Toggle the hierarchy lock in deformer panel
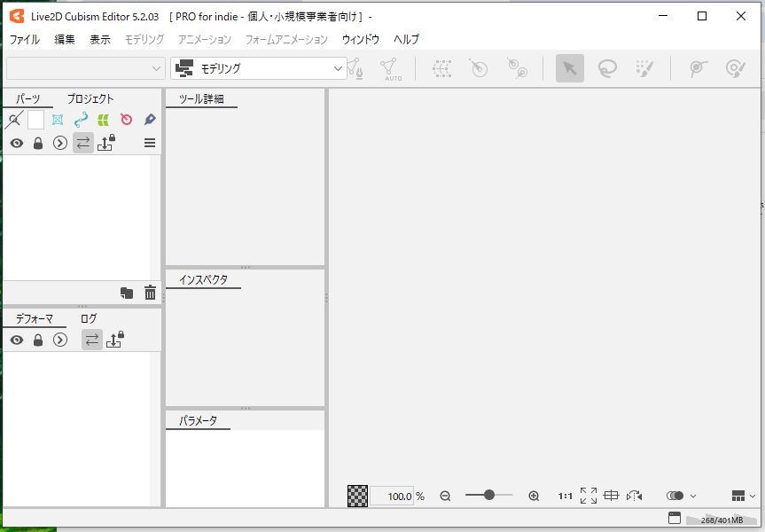This screenshot has height=532, width=765. pos(115,340)
